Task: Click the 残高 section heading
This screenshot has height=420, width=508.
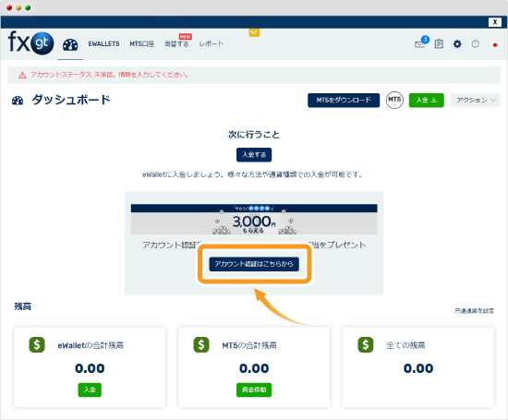Action: pos(23,306)
